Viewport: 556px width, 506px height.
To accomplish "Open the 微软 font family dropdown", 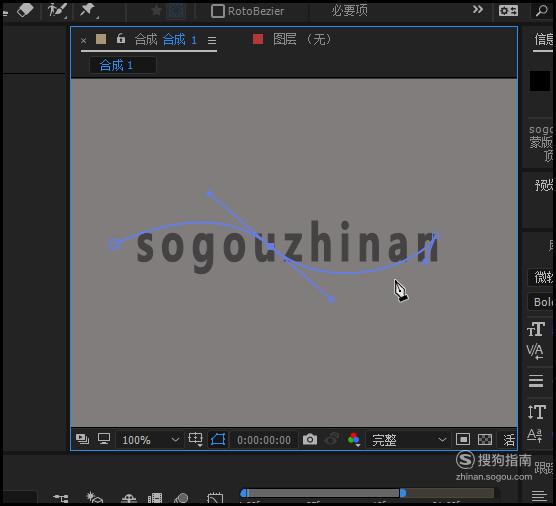I will [541, 277].
